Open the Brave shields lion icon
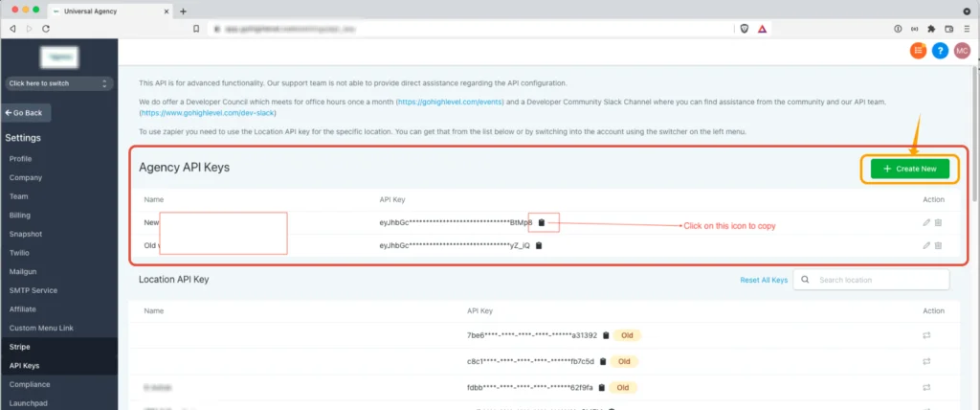The image size is (980, 410). [745, 29]
